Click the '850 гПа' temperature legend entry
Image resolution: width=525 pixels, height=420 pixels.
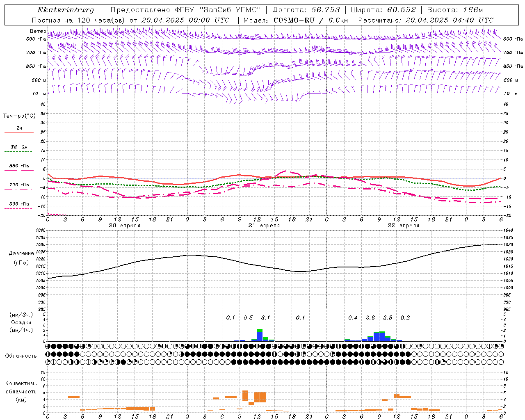(x=19, y=166)
